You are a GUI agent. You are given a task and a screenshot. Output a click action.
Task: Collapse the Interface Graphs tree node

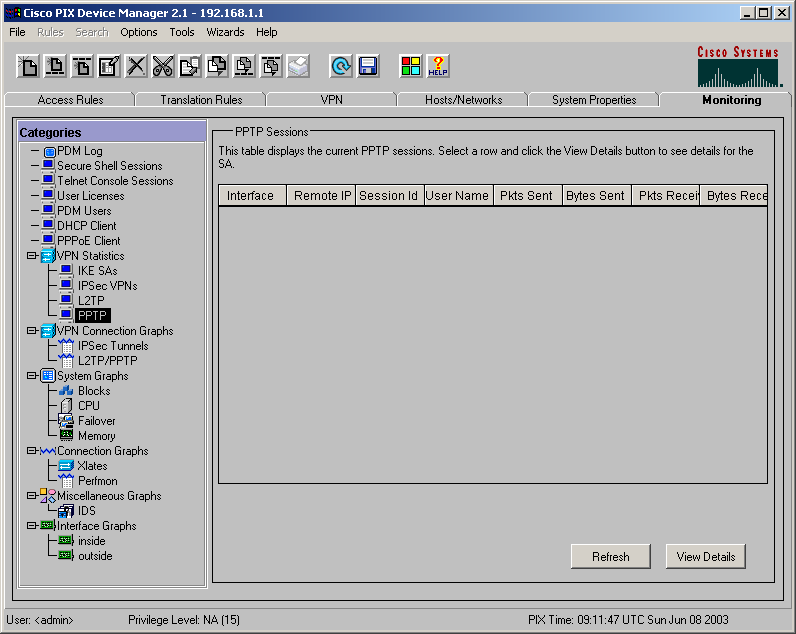(x=32, y=526)
